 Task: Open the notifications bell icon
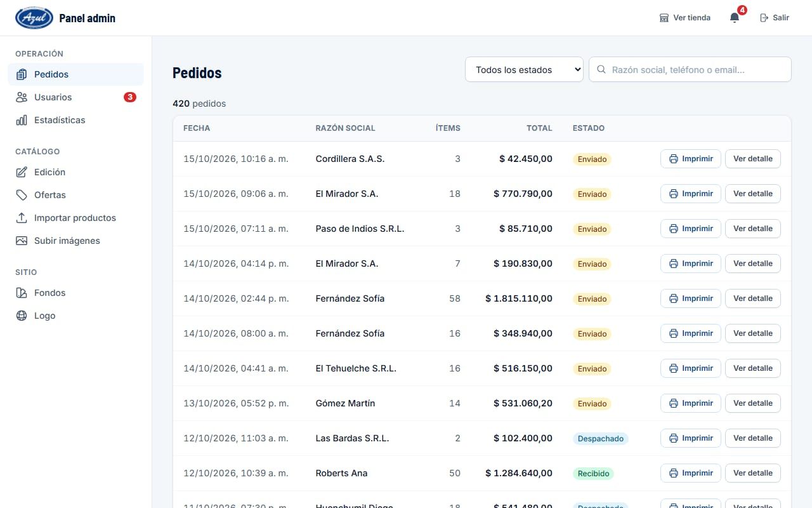coord(735,18)
